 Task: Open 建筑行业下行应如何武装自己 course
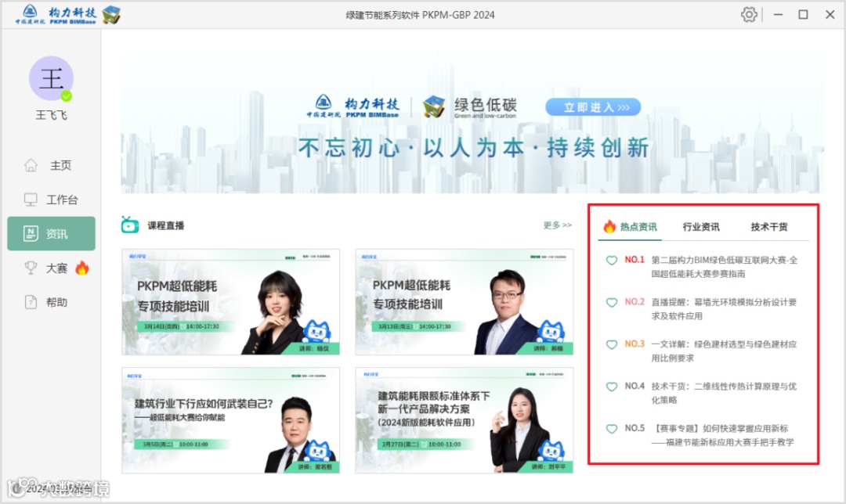click(x=231, y=420)
